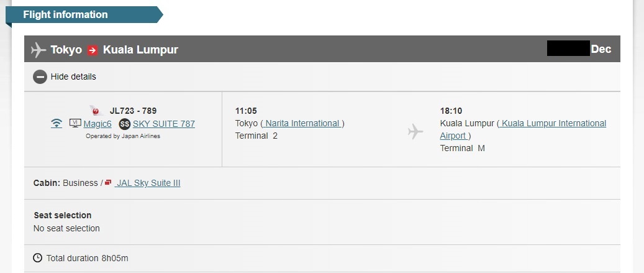The image size is (644, 273).
Task: Click the gray airplane between departure and arrival
Action: coord(415,131)
